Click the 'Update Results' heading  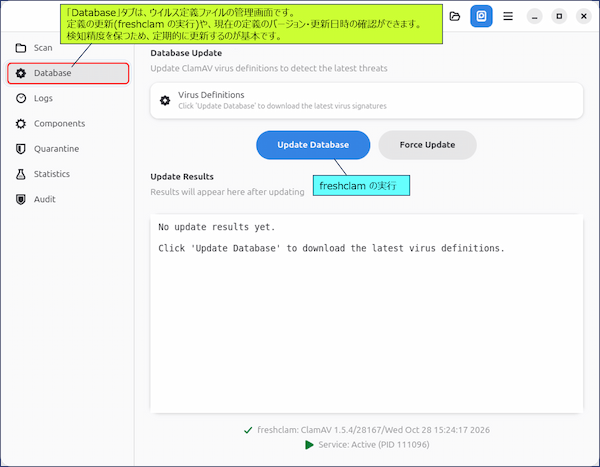pyautogui.click(x=182, y=177)
